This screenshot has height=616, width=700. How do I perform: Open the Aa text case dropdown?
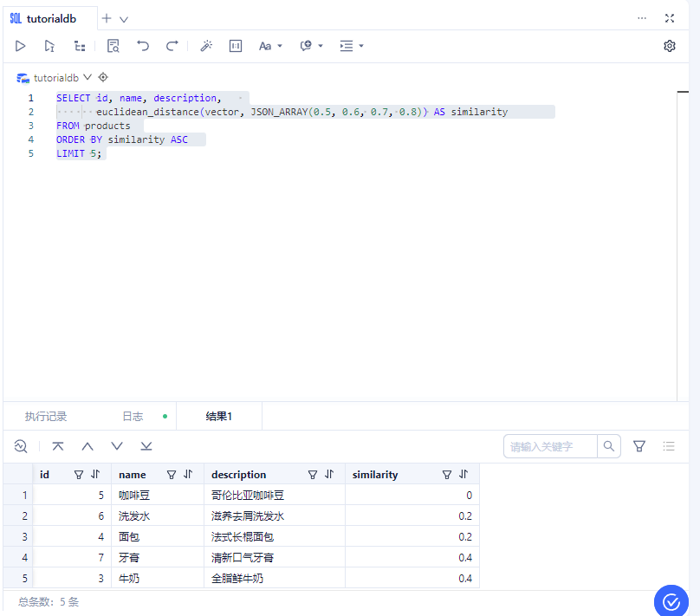(270, 46)
